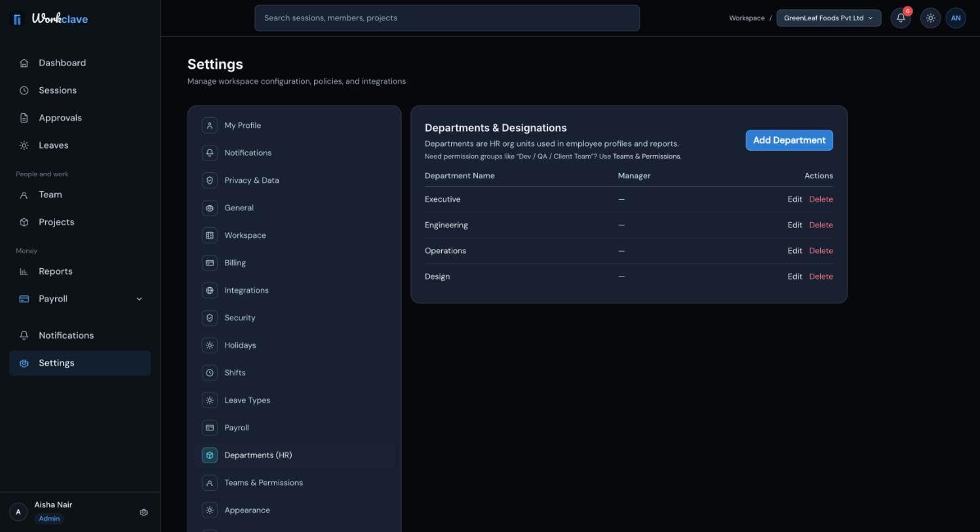Edit the Operations department
The image size is (980, 532).
(794, 251)
